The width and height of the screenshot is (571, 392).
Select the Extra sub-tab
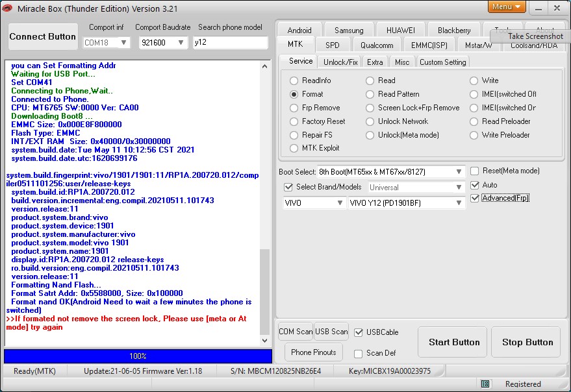[375, 62]
